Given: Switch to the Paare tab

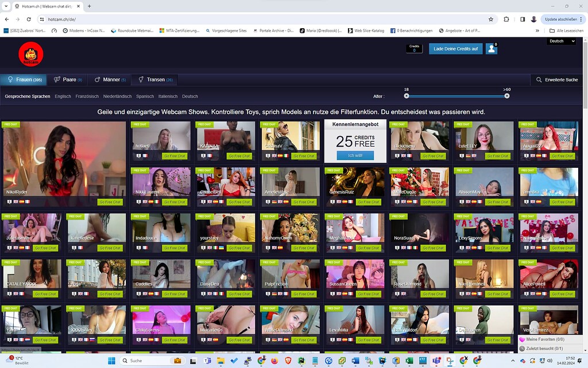Looking at the screenshot, I should click(68, 79).
